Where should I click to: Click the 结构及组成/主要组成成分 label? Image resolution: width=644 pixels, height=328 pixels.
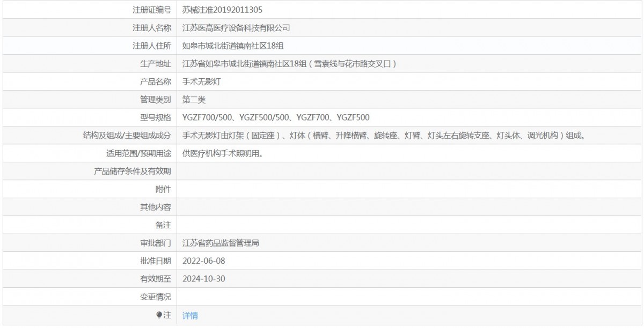coord(127,136)
